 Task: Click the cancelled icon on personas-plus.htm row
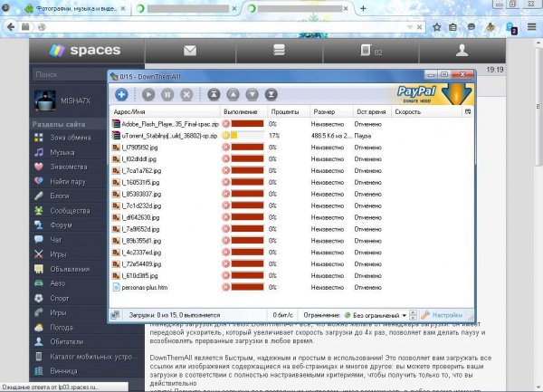[225, 287]
